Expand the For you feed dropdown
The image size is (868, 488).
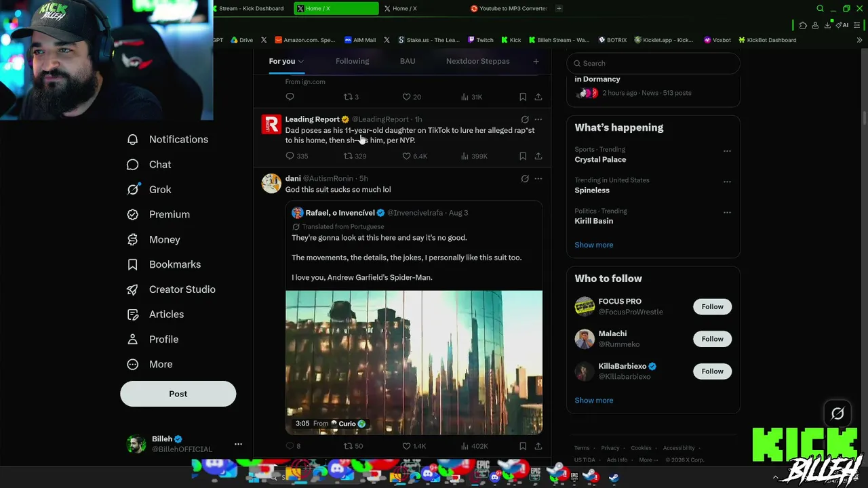tap(286, 61)
